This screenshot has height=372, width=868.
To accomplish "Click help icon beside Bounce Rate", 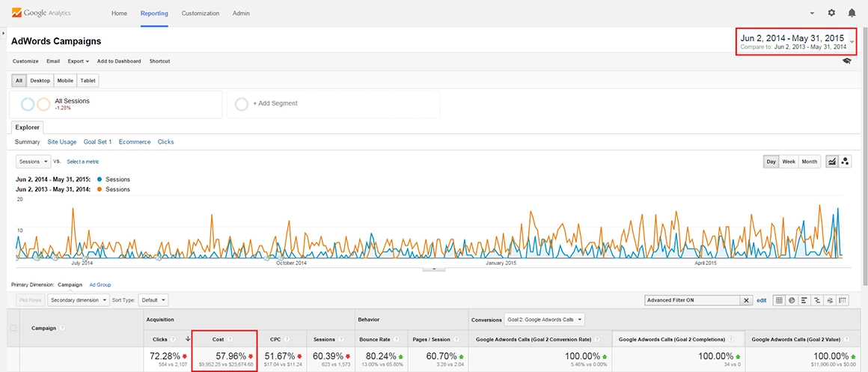I will (x=397, y=339).
